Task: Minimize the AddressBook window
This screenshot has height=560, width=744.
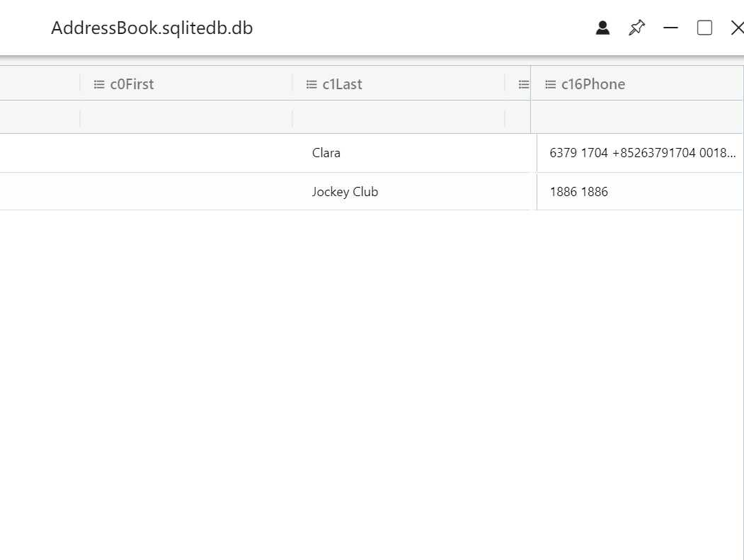Action: [x=670, y=28]
